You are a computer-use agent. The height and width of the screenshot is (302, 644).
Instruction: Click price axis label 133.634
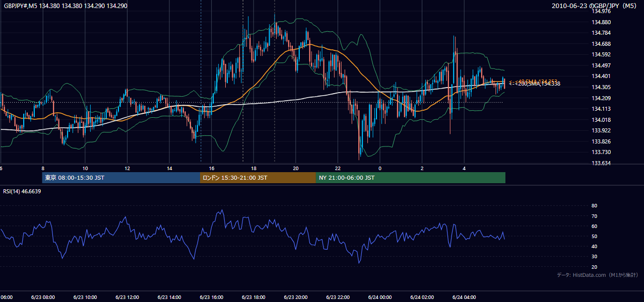pyautogui.click(x=601, y=163)
